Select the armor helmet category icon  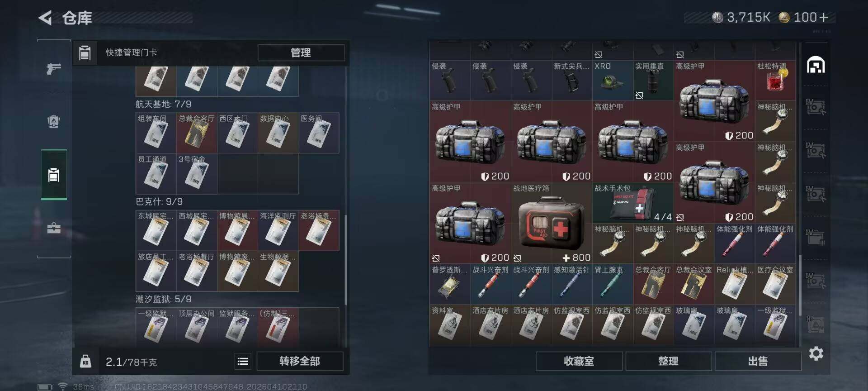[54, 122]
